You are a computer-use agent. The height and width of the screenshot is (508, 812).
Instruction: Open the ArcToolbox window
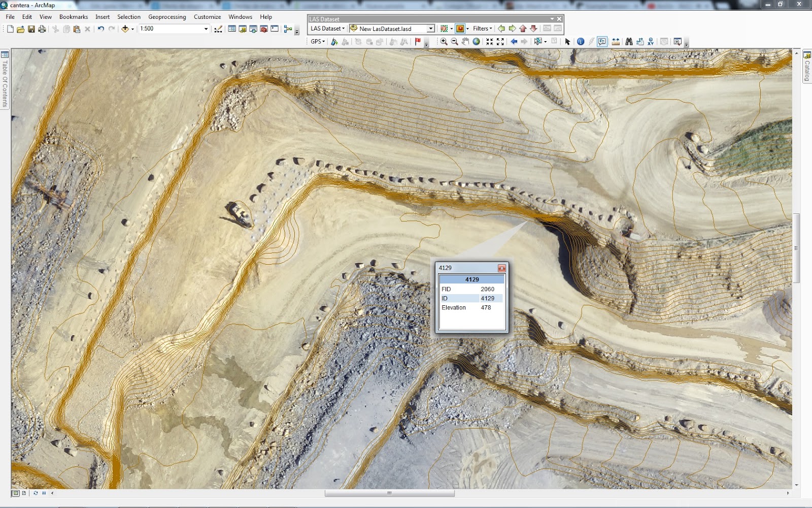pos(263,29)
